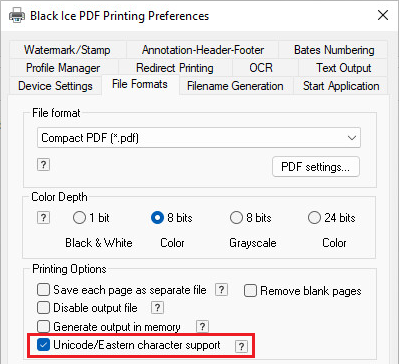This screenshot has width=399, height=364.
Task: Click the help icon under File format
Action: (x=43, y=165)
